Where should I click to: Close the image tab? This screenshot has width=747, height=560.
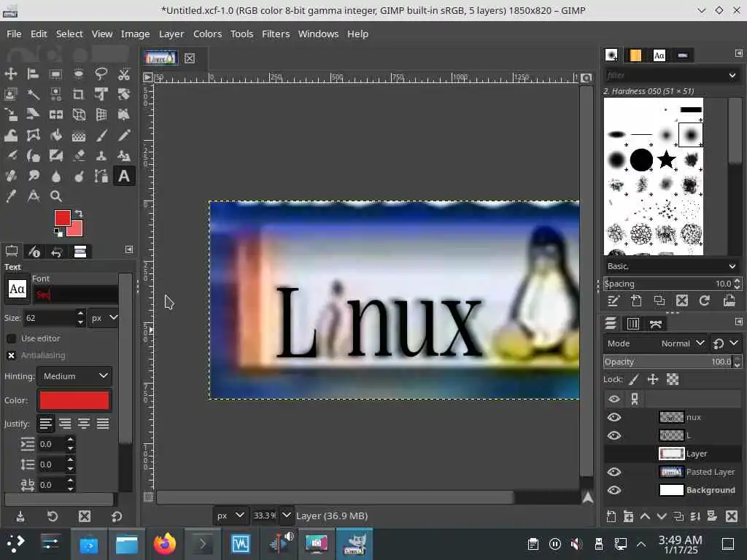coord(190,58)
